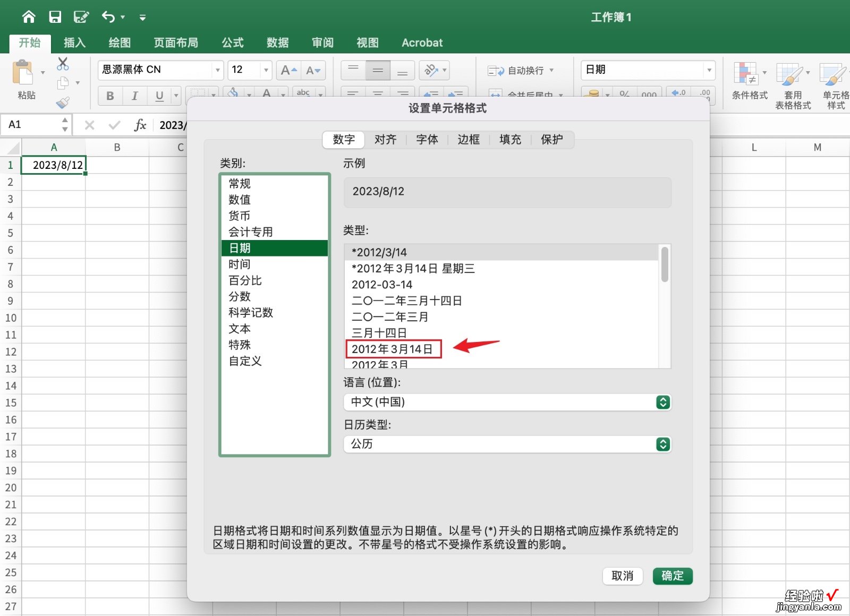
Task: Save the workbook with the floppy icon
Action: point(55,17)
